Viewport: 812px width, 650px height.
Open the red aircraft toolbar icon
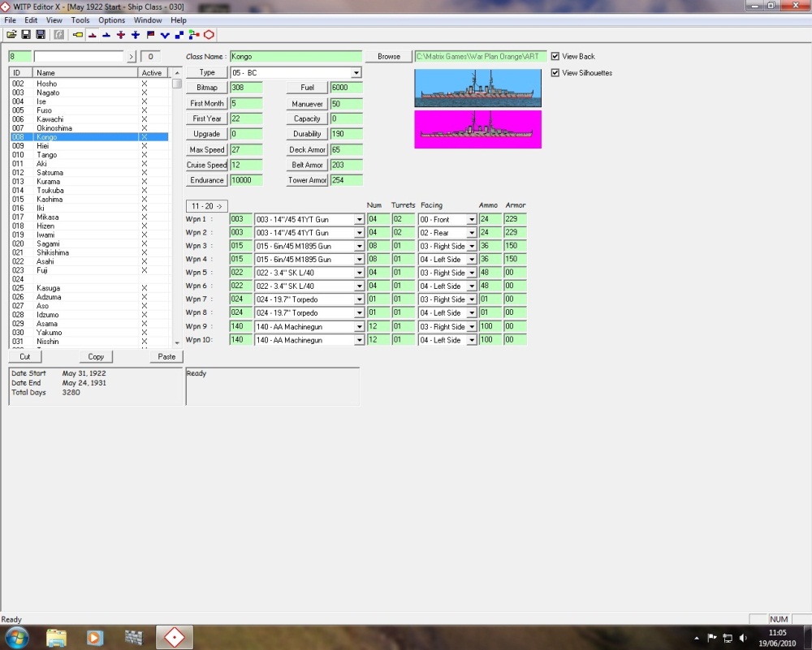click(x=121, y=35)
